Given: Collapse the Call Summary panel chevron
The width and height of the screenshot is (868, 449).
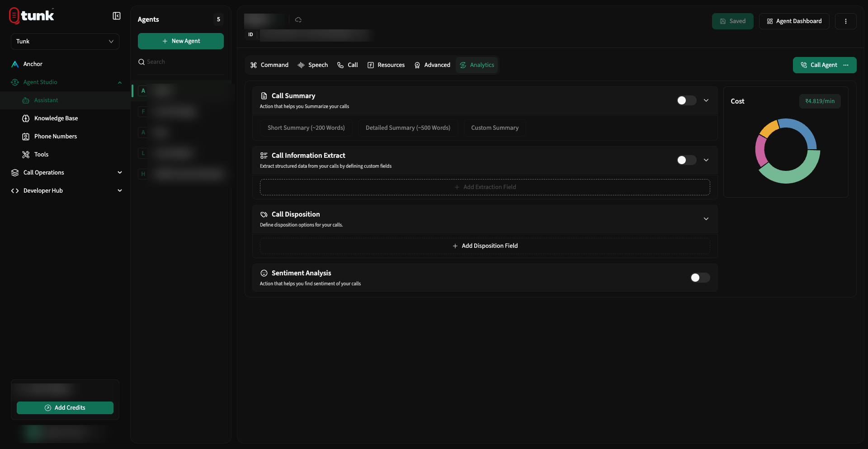Looking at the screenshot, I should (706, 100).
